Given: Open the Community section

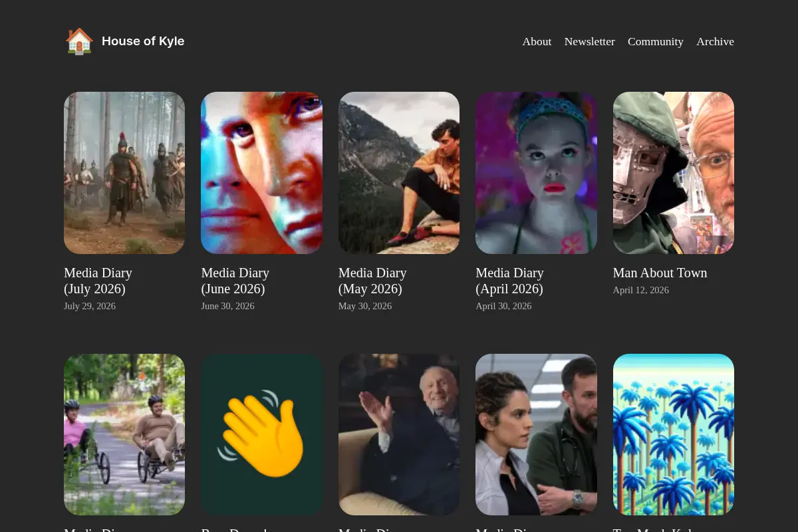Looking at the screenshot, I should pyautogui.click(x=655, y=41).
